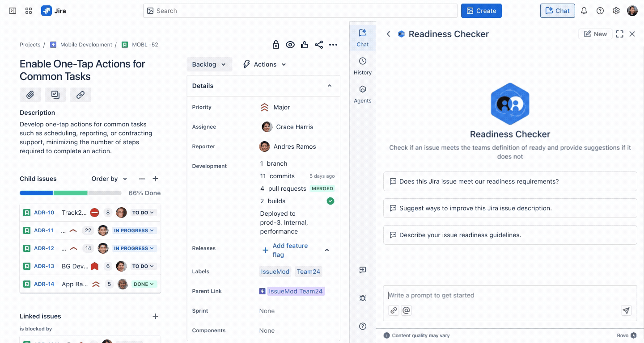Open ADR-10 TO DO status dropdown
This screenshot has height=343, width=644.
click(x=143, y=213)
